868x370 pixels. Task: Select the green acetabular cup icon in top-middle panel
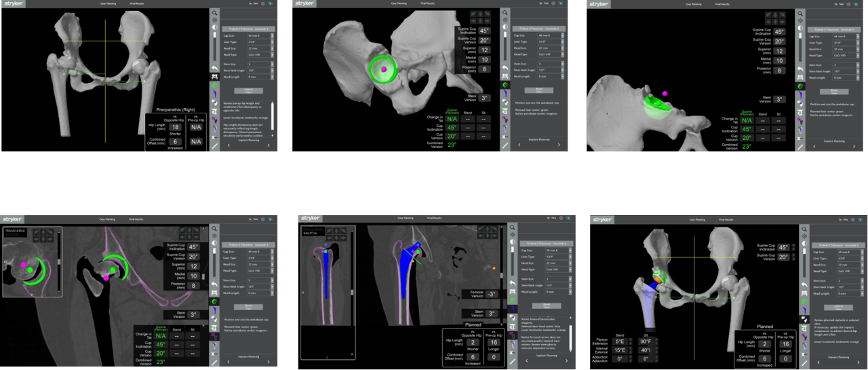(x=505, y=86)
